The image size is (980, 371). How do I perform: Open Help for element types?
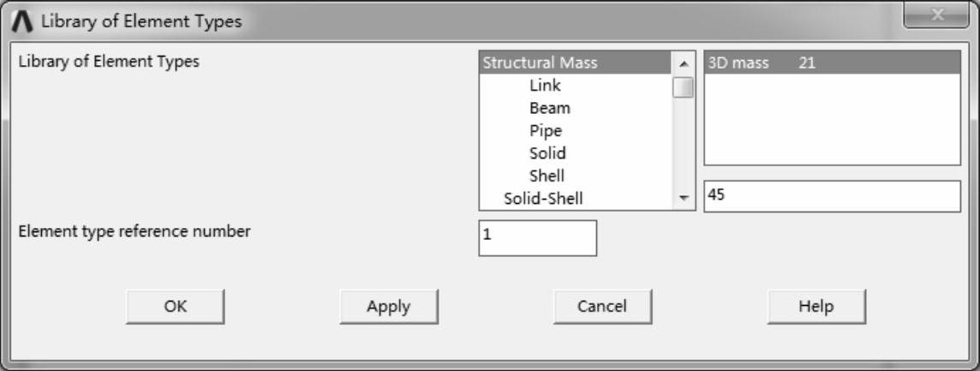coord(816,306)
